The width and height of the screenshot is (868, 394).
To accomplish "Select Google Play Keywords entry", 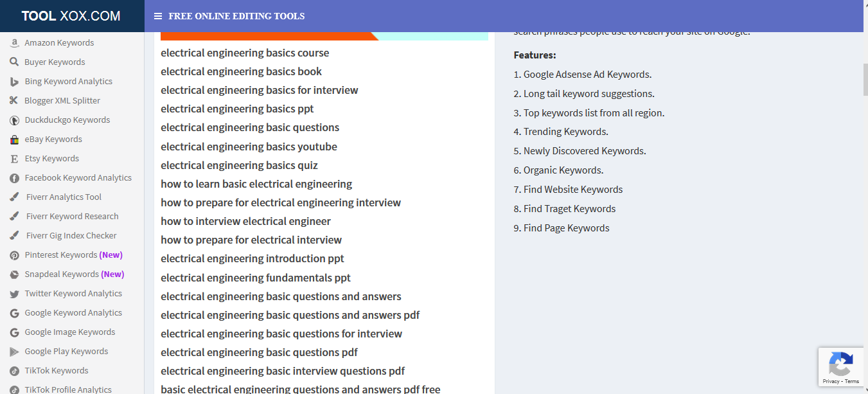I will point(66,352).
